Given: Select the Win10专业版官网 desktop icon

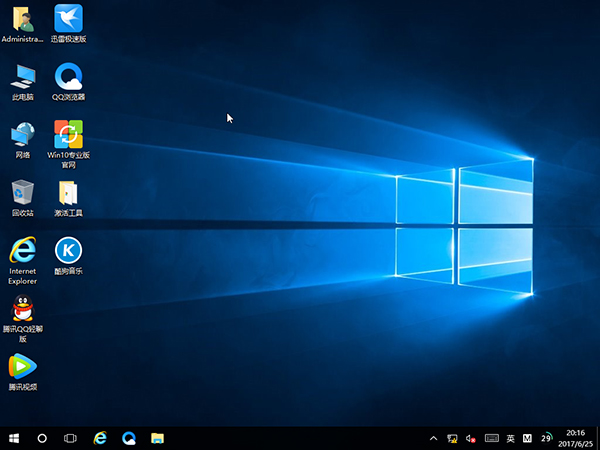Looking at the screenshot, I should click(68, 134).
